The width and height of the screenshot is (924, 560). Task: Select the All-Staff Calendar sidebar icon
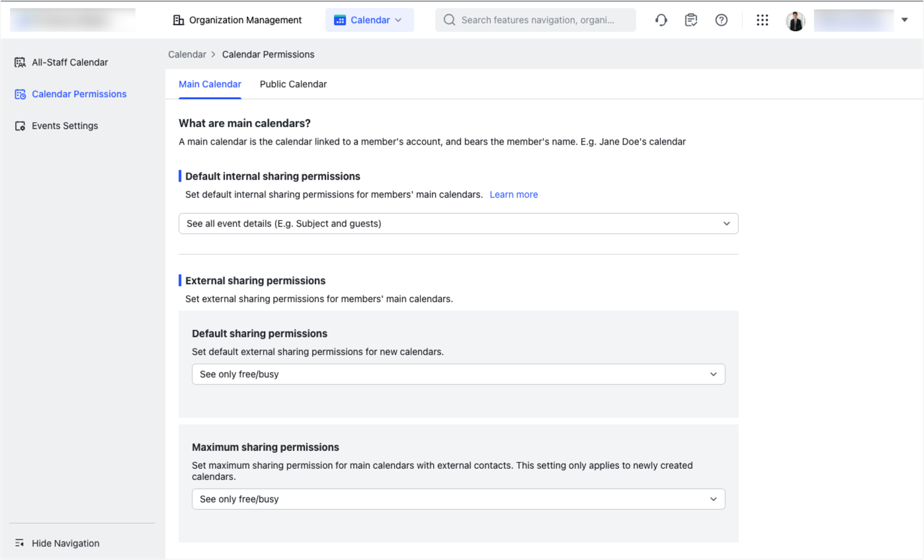[19, 61]
